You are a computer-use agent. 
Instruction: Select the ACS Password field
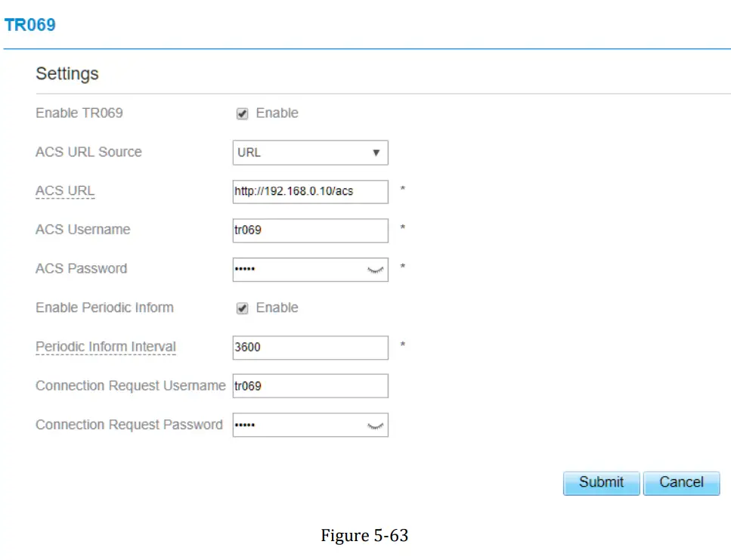pos(299,269)
